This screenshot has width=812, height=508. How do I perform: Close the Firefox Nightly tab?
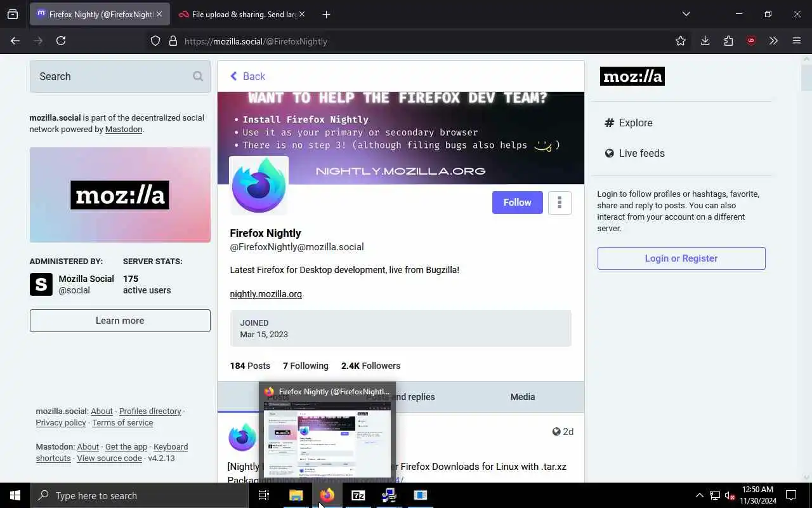pos(159,14)
